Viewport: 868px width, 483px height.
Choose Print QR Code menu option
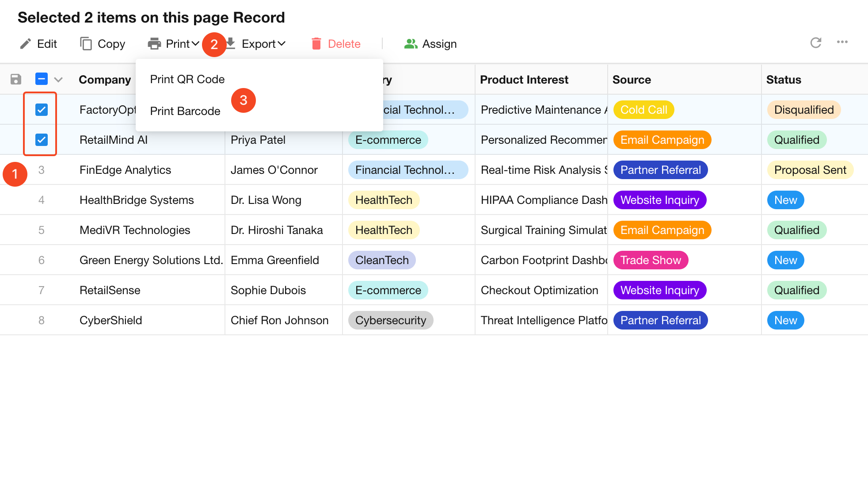click(x=187, y=79)
